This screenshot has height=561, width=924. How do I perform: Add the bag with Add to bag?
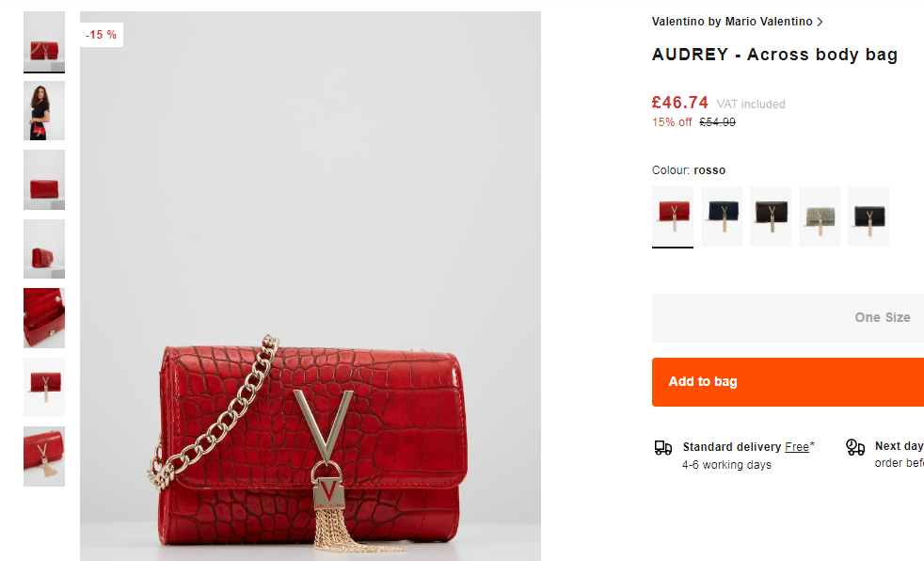788,382
